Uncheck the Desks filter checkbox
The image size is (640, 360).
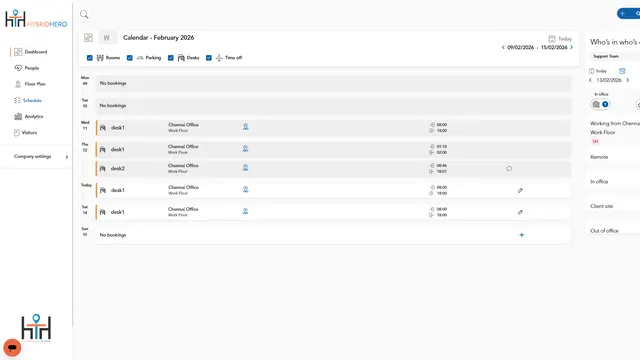[x=171, y=58]
